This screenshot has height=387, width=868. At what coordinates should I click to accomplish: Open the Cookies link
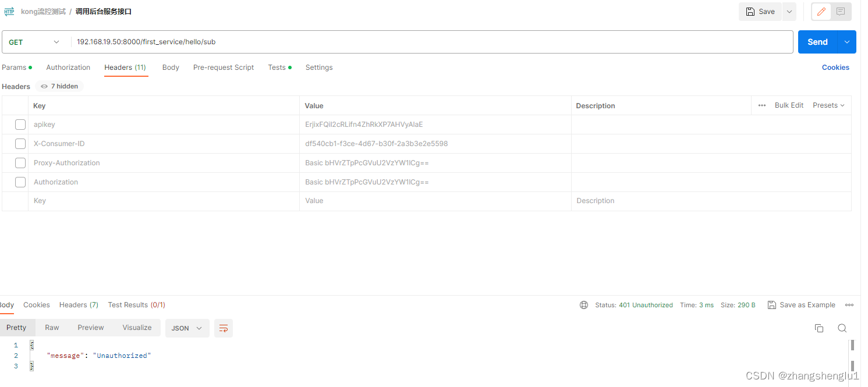click(x=835, y=67)
